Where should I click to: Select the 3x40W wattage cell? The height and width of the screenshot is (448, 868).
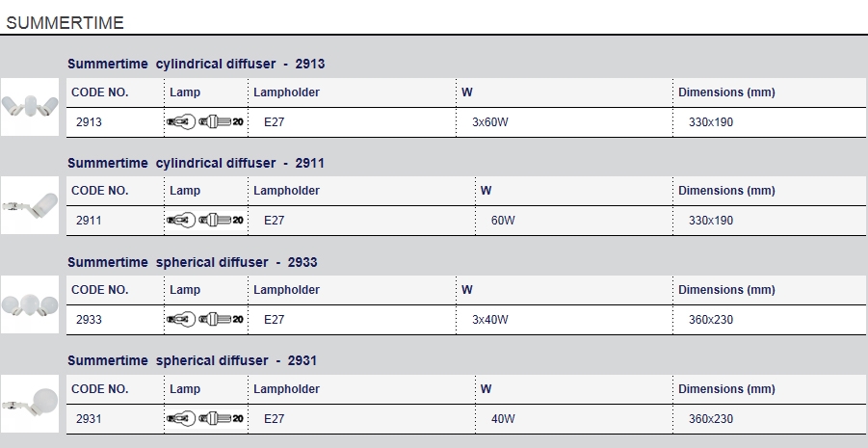[x=565, y=320]
